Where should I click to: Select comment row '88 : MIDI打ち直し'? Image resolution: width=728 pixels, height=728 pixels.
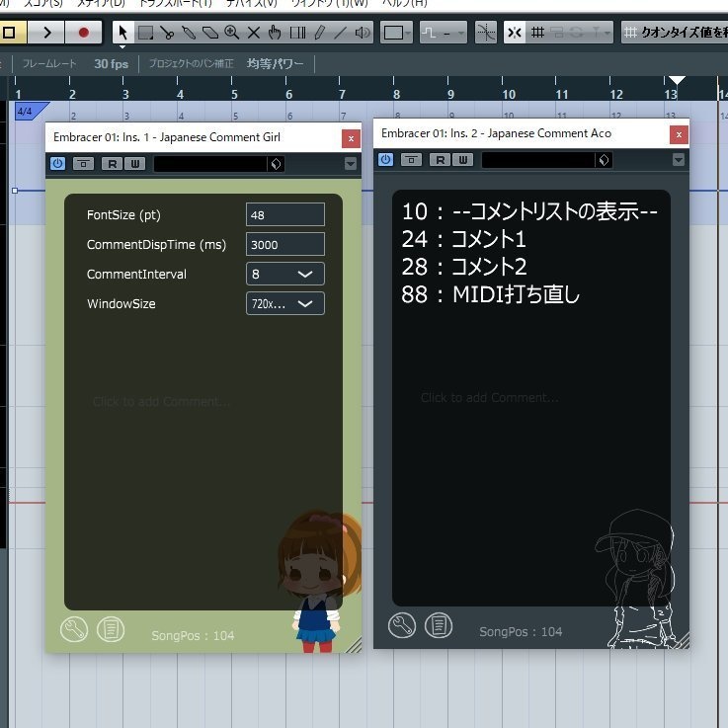click(491, 294)
